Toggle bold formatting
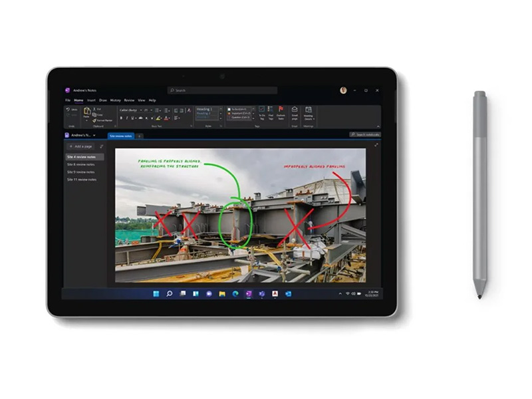 click(121, 118)
